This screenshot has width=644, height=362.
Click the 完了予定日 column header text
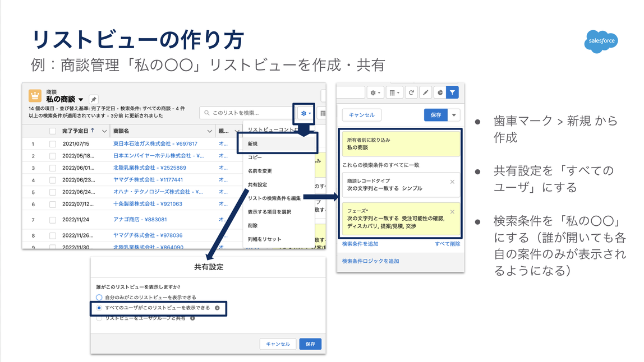(x=75, y=131)
